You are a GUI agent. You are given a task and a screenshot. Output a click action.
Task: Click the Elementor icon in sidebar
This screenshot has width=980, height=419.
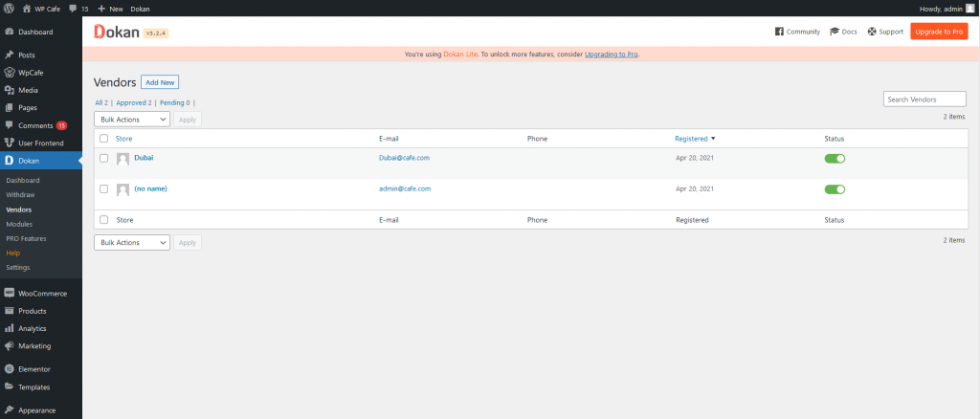tap(10, 369)
